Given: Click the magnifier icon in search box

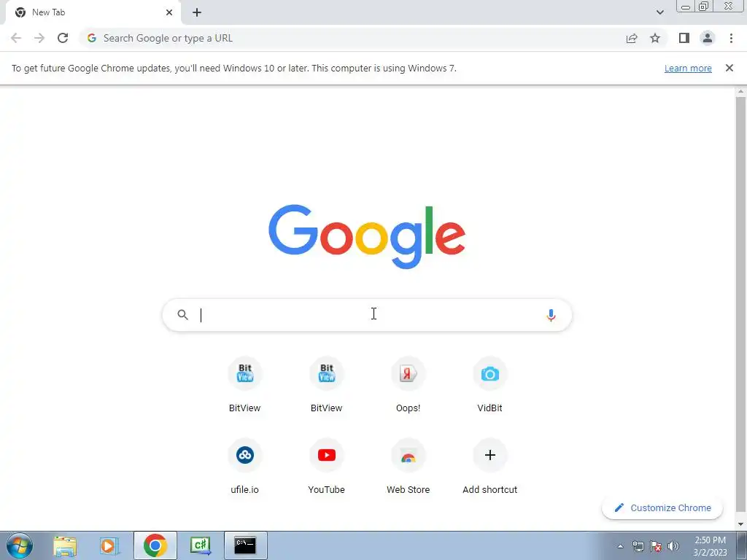Looking at the screenshot, I should [183, 315].
